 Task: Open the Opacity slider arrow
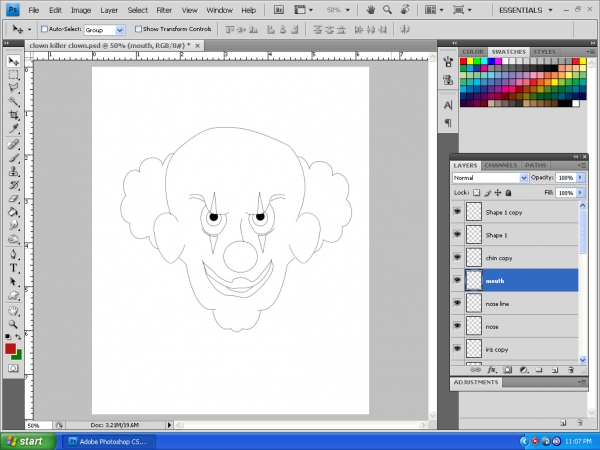click(x=580, y=178)
